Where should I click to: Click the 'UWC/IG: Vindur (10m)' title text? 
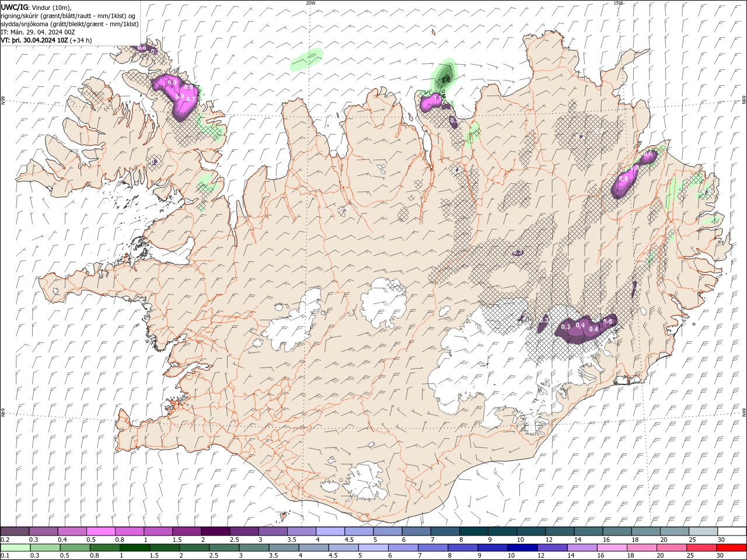coord(36,7)
